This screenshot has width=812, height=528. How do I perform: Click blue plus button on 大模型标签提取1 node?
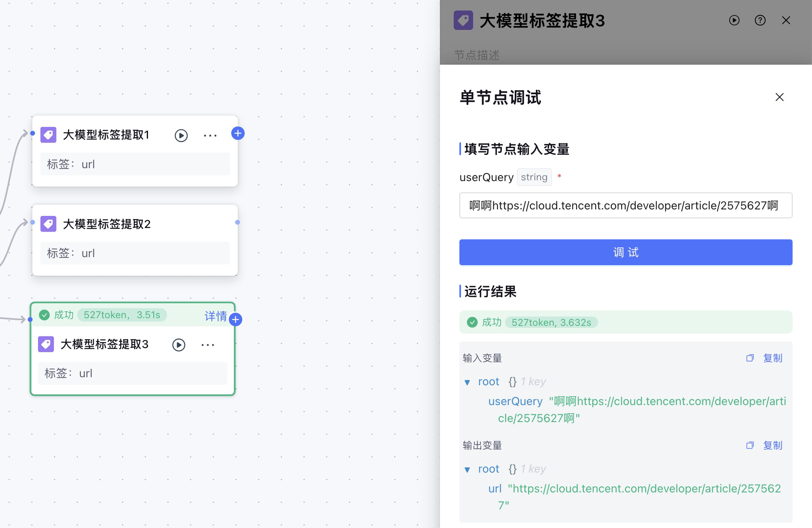(238, 133)
